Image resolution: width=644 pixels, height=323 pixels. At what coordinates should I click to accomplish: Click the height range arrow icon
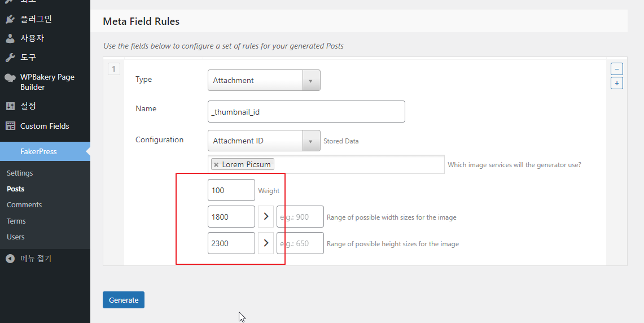[x=266, y=243]
